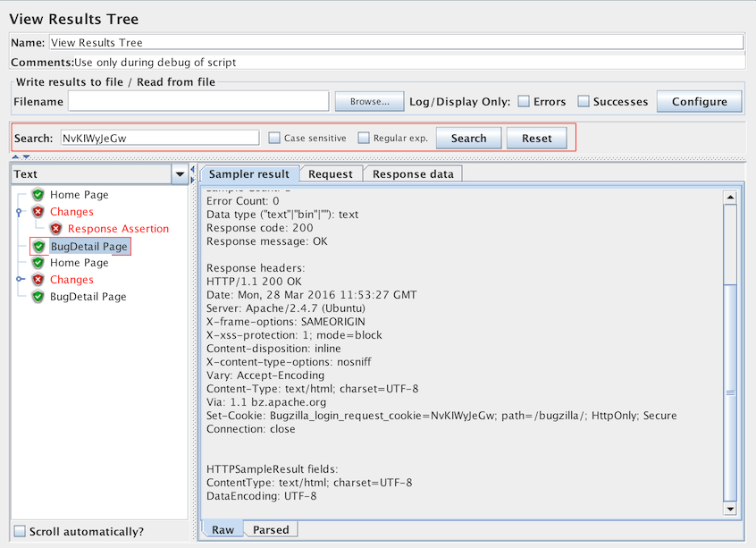Enable the Successes only checkbox
756x548 pixels.
(x=584, y=102)
